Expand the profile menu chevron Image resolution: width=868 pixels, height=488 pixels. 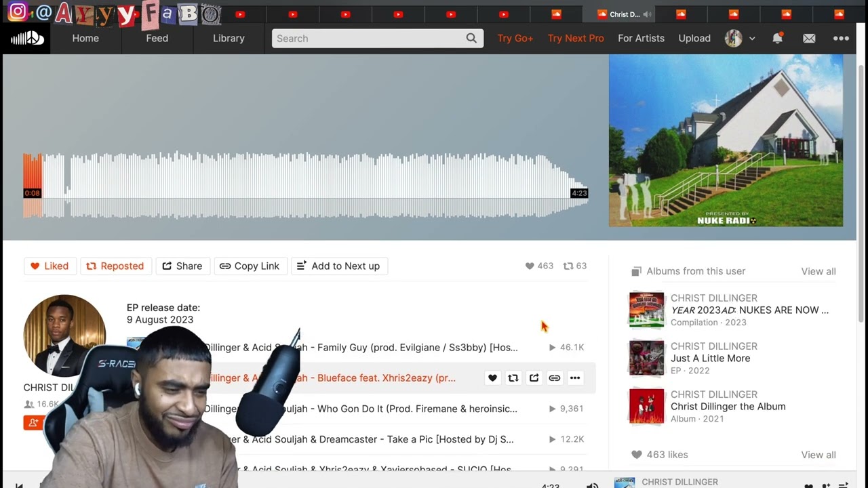point(752,39)
